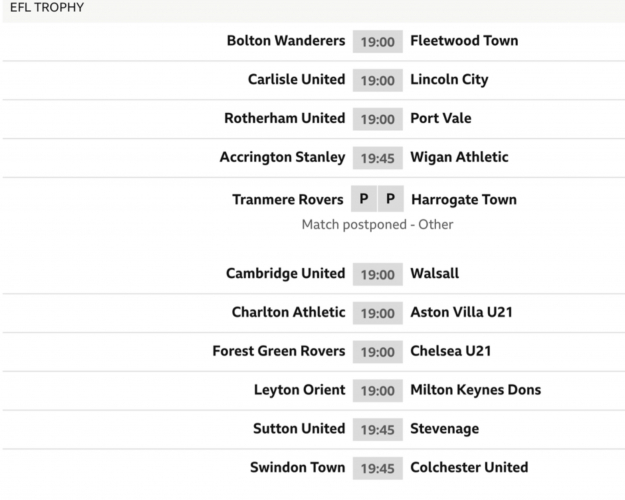Click Tranmere Rovers team name
The width and height of the screenshot is (625, 500).
(x=288, y=199)
